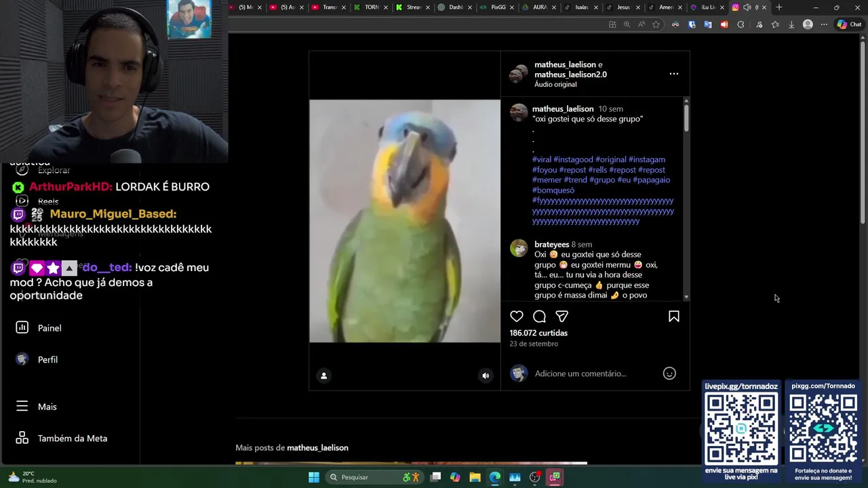Click the pixgg.com/Tornnado QR code
Screen dimensions: 868x488
823,427
